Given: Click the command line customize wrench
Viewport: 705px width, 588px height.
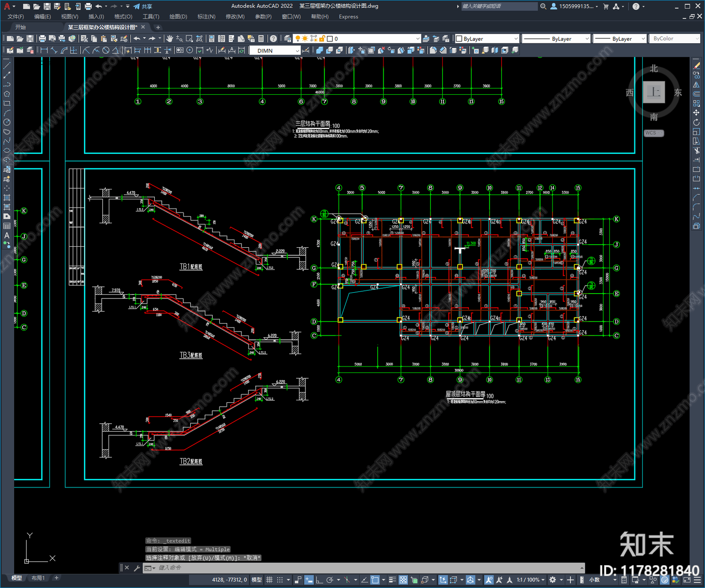Looking at the screenshot, I should [x=137, y=568].
